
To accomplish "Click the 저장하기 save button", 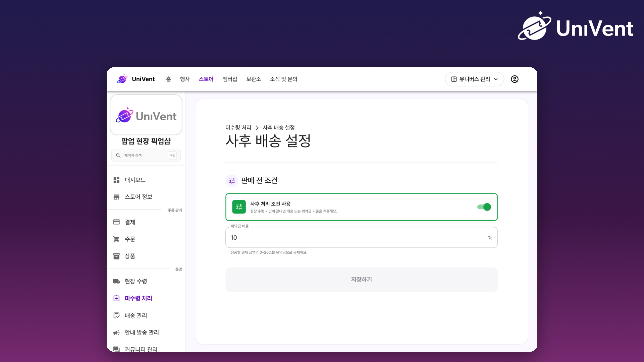I will 361,280.
